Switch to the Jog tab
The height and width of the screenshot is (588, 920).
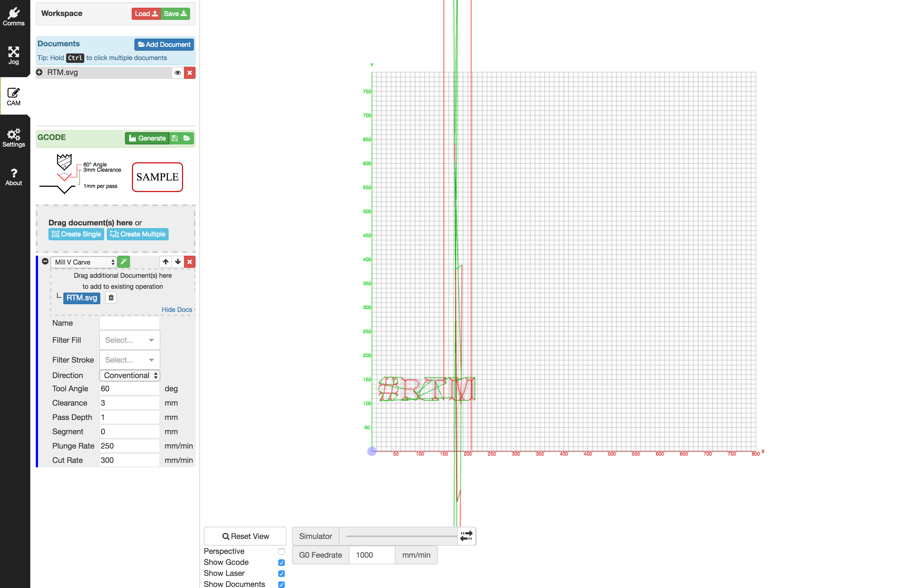pyautogui.click(x=14, y=55)
